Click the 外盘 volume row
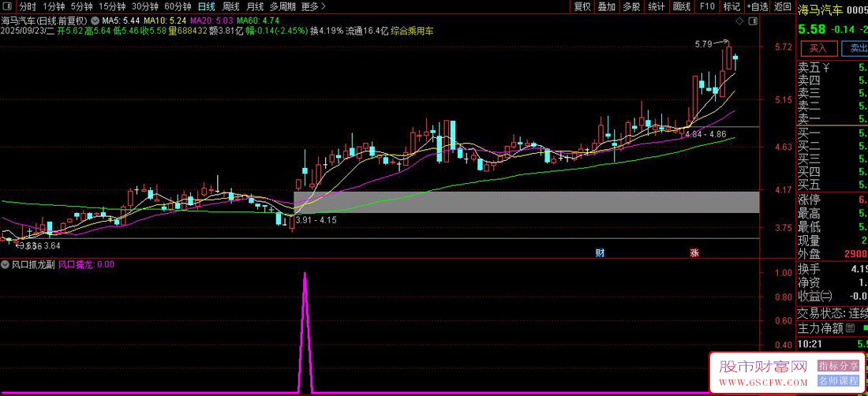 point(832,255)
